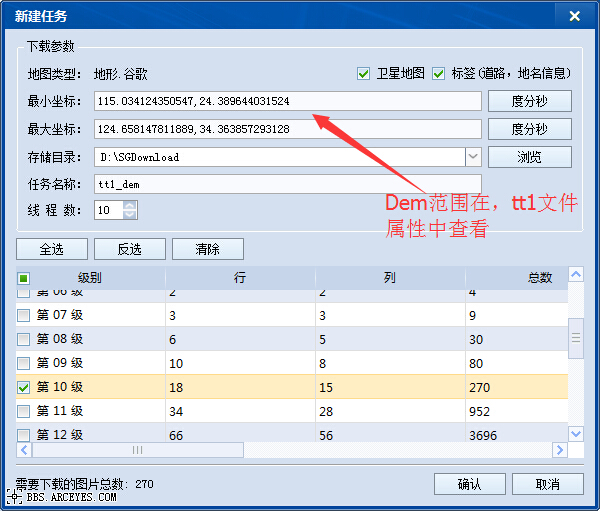Toggle the 卫星地图 checkbox
Screen dimensions: 600x511
tap(364, 74)
